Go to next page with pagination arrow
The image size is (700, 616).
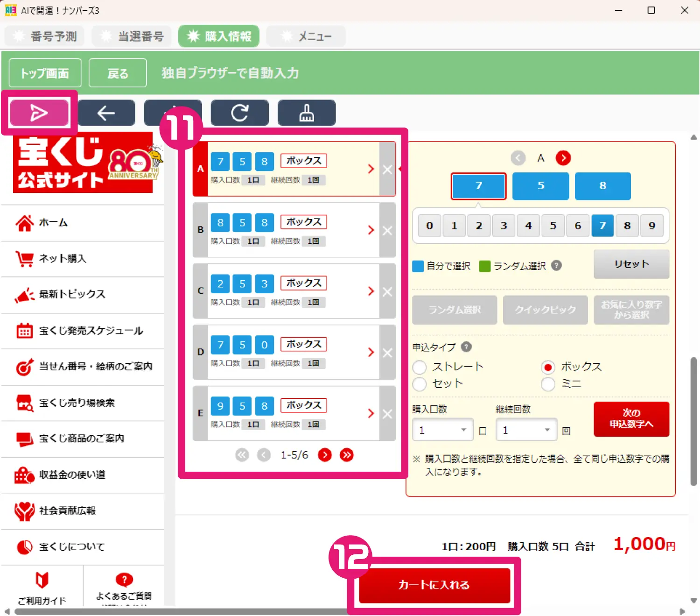tap(325, 455)
